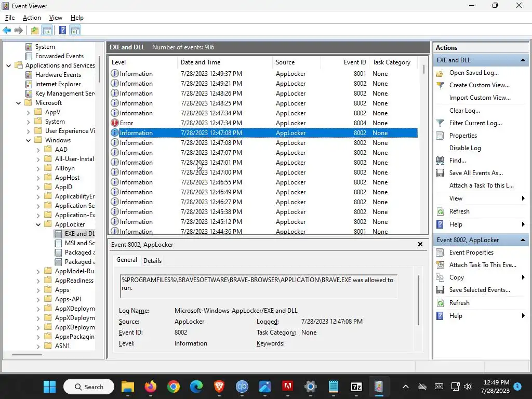This screenshot has height=399, width=532.
Task: Select Internet Explorer log
Action: pyautogui.click(x=53, y=84)
